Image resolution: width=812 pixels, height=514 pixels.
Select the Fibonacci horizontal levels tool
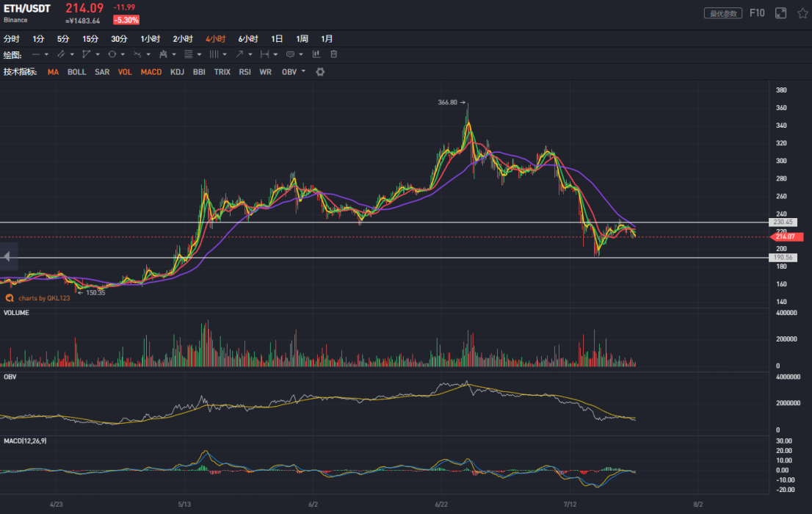click(189, 54)
